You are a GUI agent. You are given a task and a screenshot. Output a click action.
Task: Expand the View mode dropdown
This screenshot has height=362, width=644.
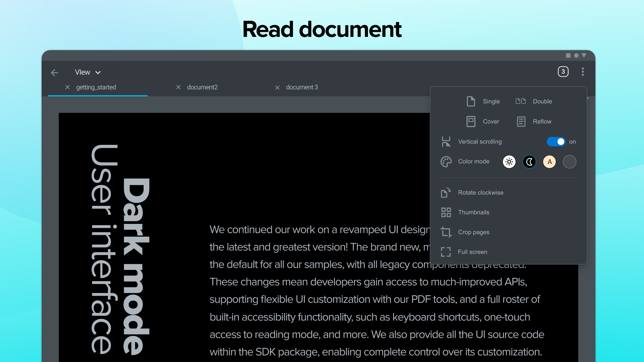tap(88, 72)
